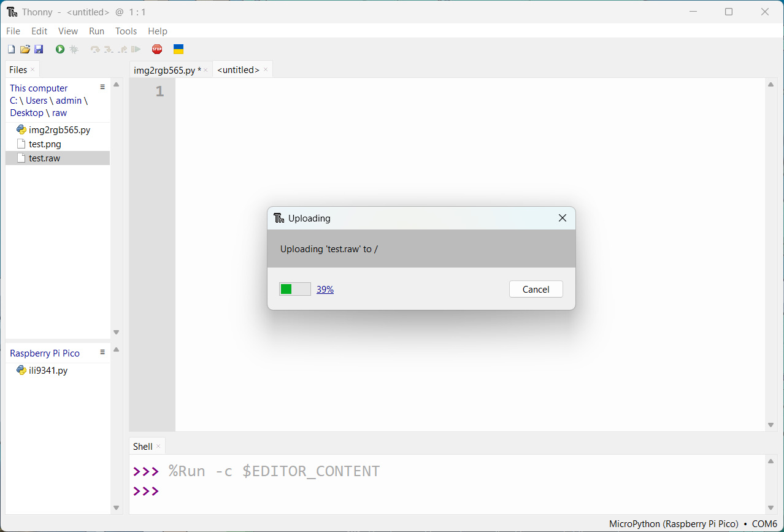Click the raw folder in path
This screenshot has height=532, width=784.
[60, 112]
